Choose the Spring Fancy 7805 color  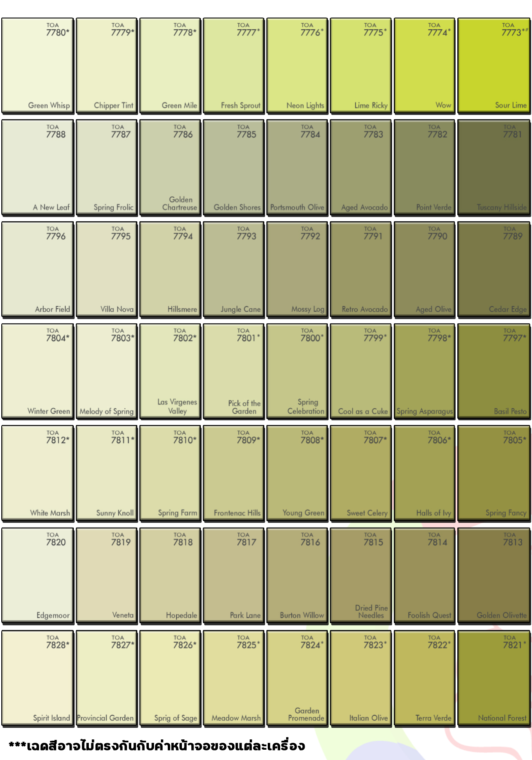coord(494,473)
